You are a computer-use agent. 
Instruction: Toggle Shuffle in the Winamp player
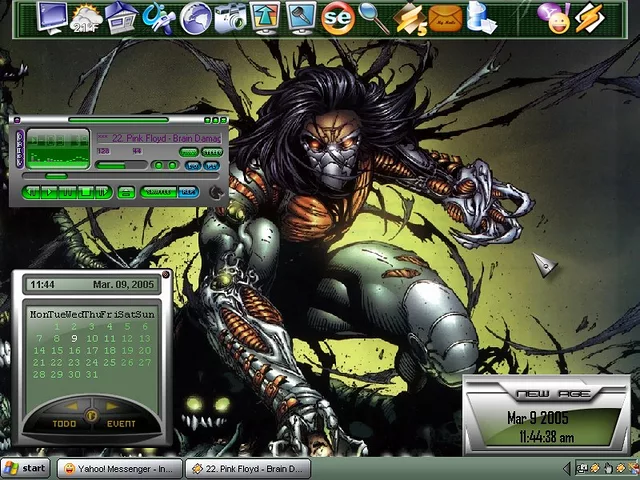pos(158,192)
